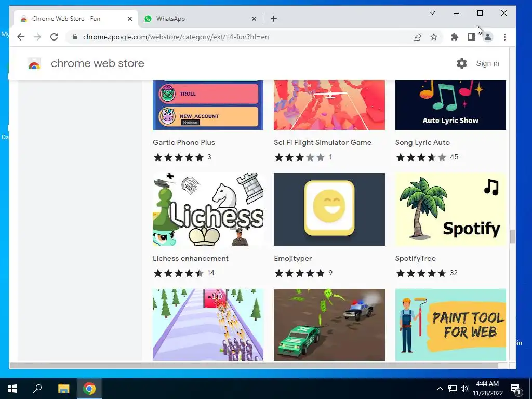Open the Lichess extension thumbnail

[208, 209]
